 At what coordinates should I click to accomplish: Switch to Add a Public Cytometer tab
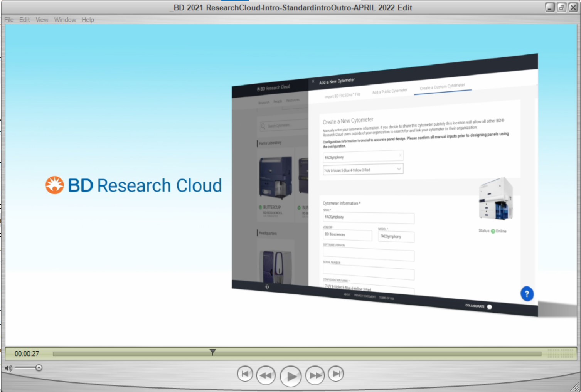click(x=389, y=91)
